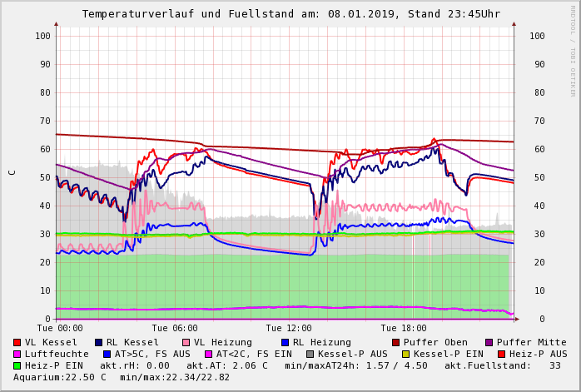Image resolution: width=581 pixels, height=392 pixels.
Task: Select the yellow Kessel-P EIN legend swatch
Action: pyautogui.click(x=405, y=354)
